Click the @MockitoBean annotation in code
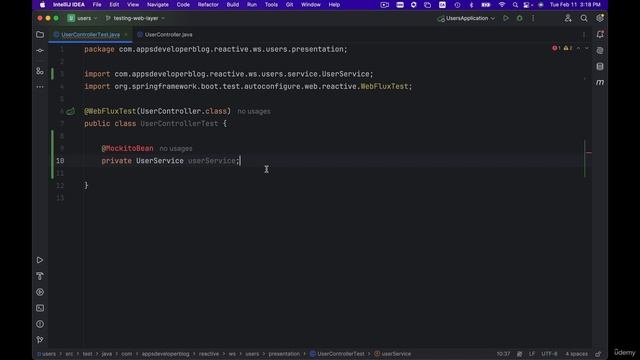Screen dimensions: 640x360 [x=127, y=149]
